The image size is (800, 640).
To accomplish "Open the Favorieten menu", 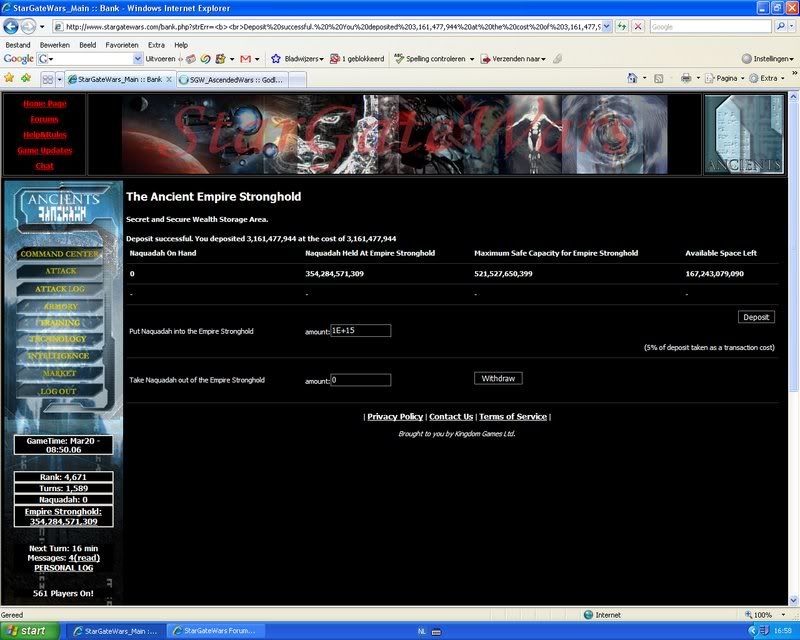I will coord(122,45).
